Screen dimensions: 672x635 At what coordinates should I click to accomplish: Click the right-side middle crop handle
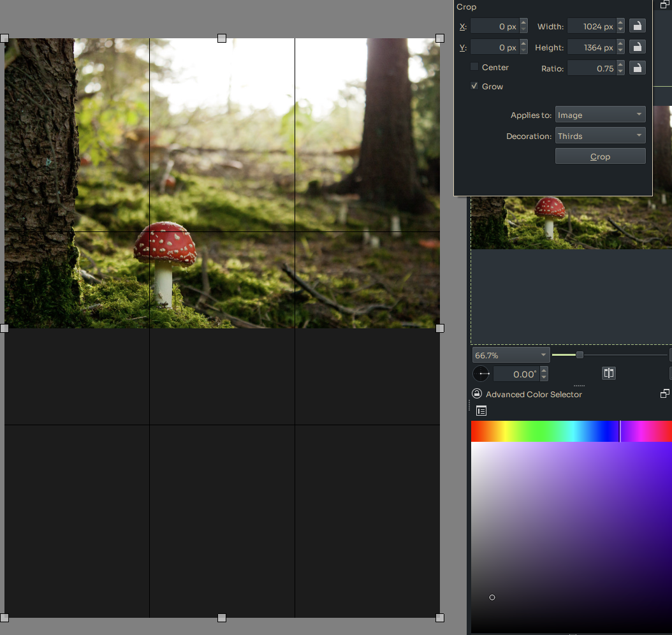(x=440, y=328)
